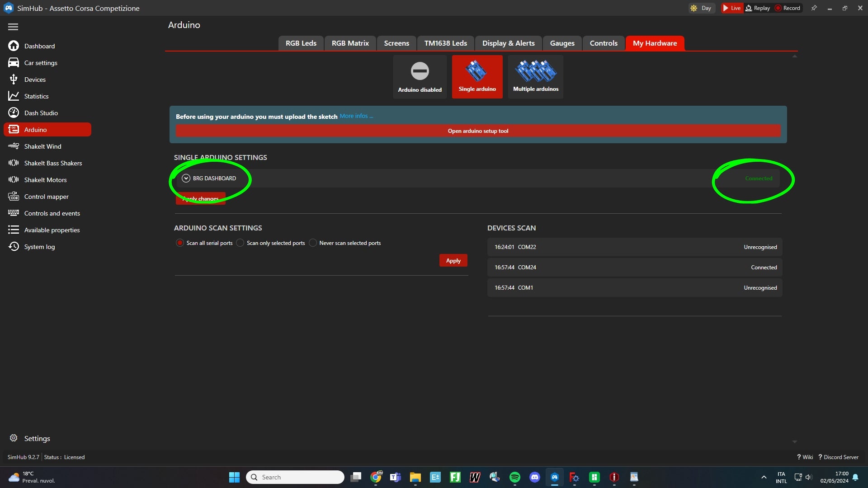Open Discord from the taskbar
The height and width of the screenshot is (488, 868).
[535, 477]
